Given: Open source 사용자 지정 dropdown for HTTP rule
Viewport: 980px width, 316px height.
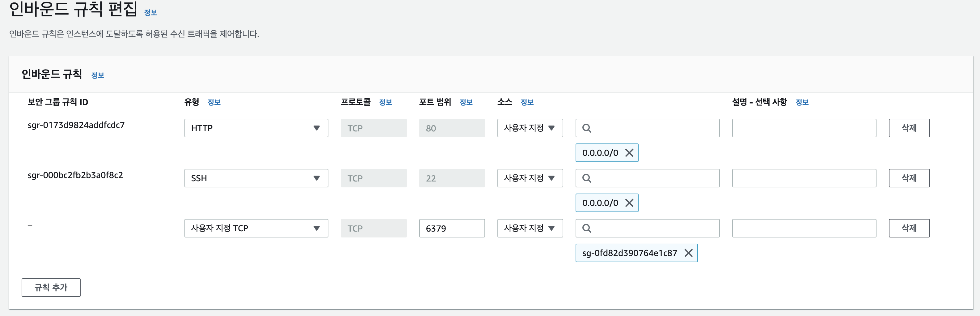Looking at the screenshot, I should click(x=530, y=128).
